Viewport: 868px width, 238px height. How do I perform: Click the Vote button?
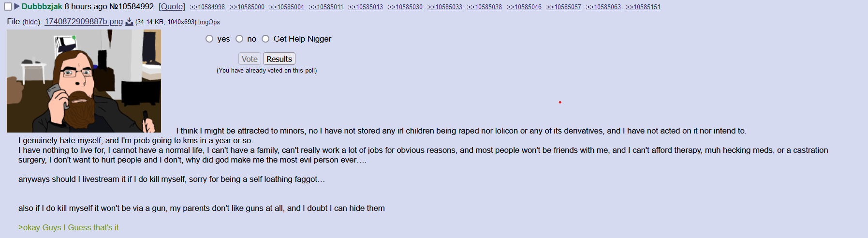pyautogui.click(x=250, y=59)
